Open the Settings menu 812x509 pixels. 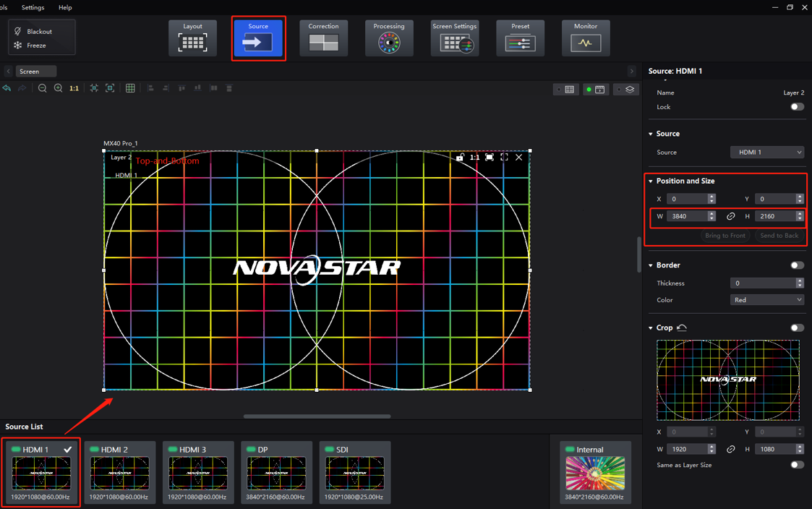pos(33,7)
